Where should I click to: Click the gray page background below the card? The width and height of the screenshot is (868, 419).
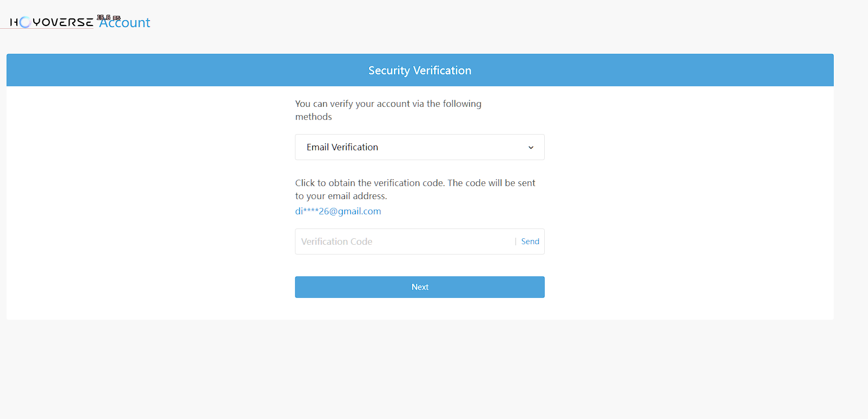[419, 369]
